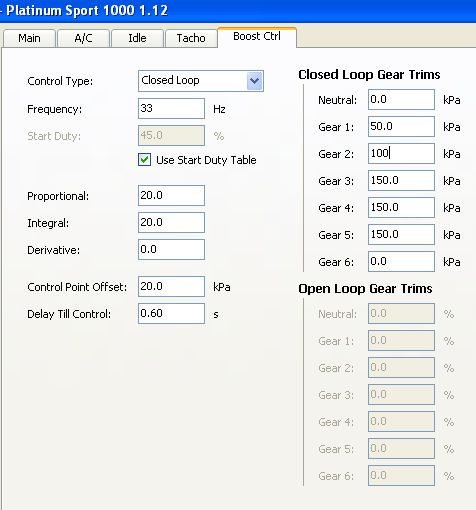Open the A/C tab
The image size is (476, 510).
tap(83, 38)
